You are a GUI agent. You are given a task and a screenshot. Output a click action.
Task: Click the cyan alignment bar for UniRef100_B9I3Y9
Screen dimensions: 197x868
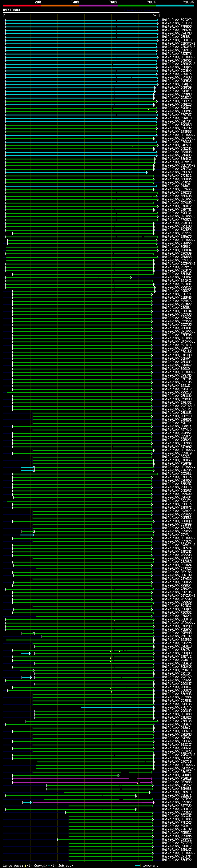coord(82,20)
